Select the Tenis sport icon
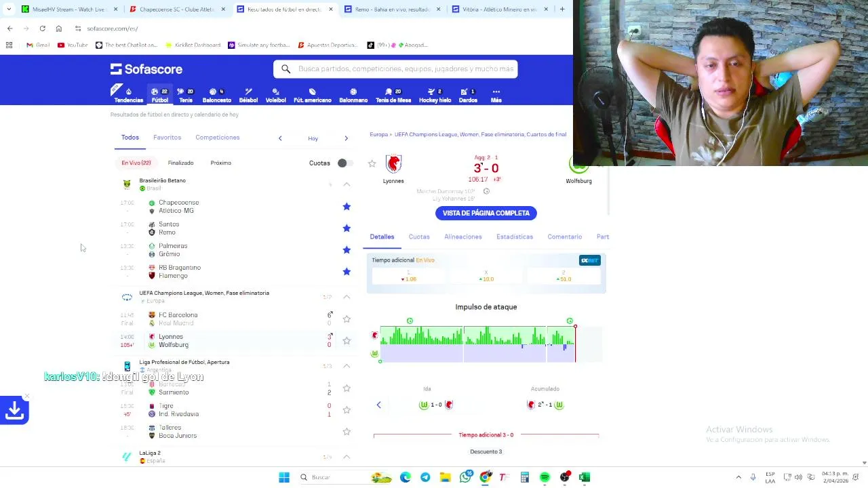868x488 pixels. click(x=185, y=96)
